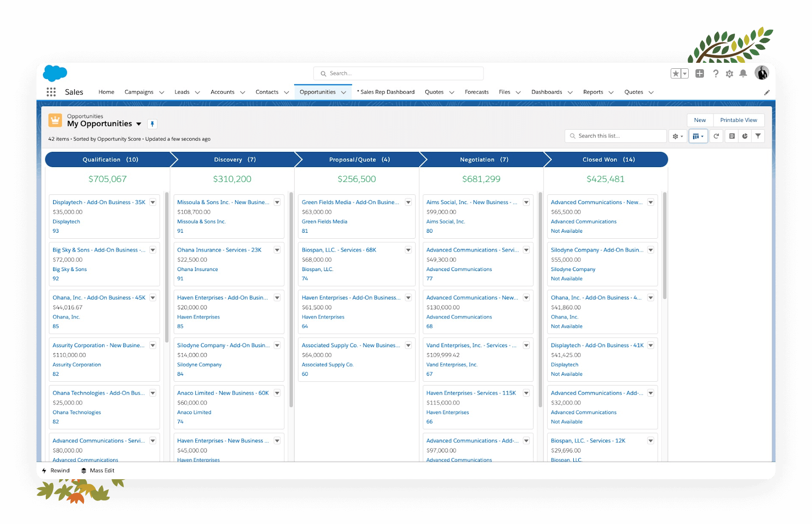Toggle the inline edit list icon
Screen dimensions: 812x524
(732, 136)
